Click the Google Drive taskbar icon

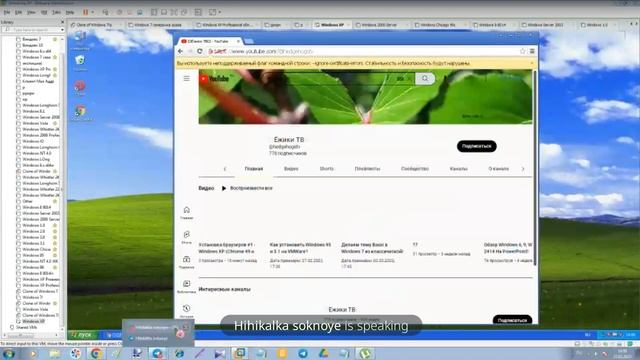324,353
